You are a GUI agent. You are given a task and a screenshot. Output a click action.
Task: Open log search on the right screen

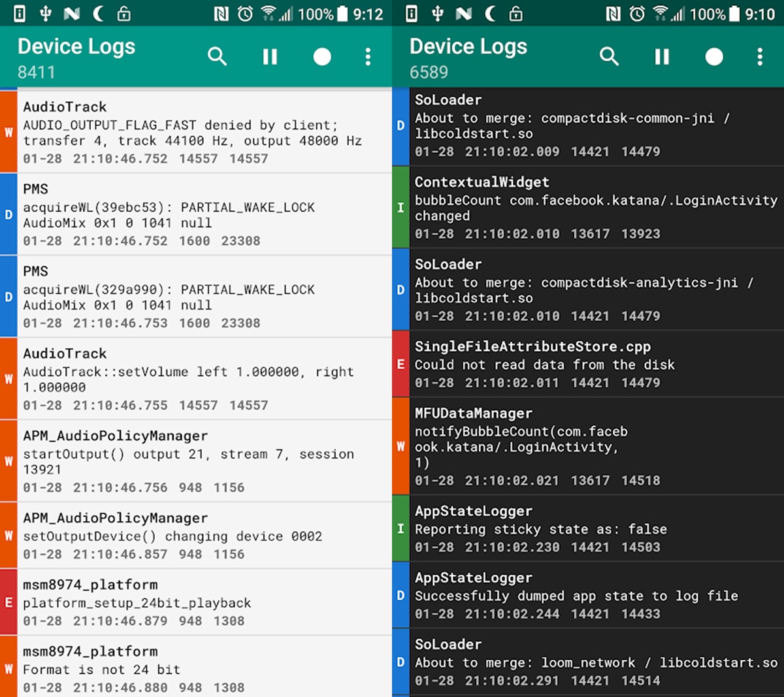pyautogui.click(x=610, y=57)
